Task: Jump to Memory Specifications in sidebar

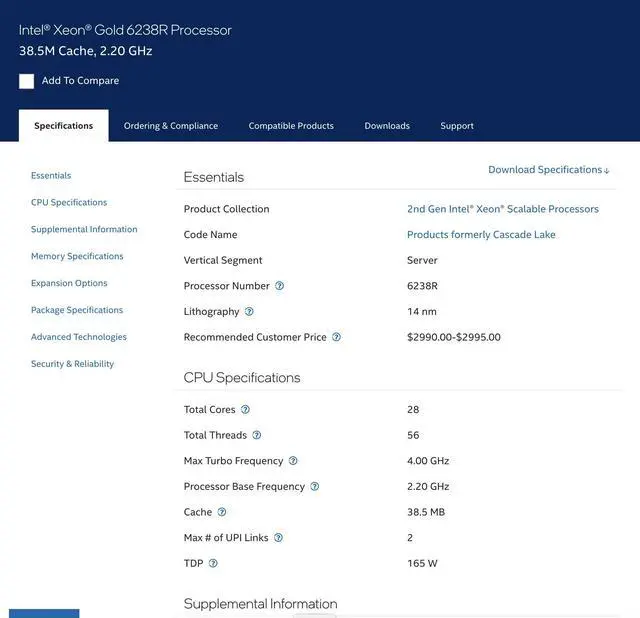Action: point(77,256)
